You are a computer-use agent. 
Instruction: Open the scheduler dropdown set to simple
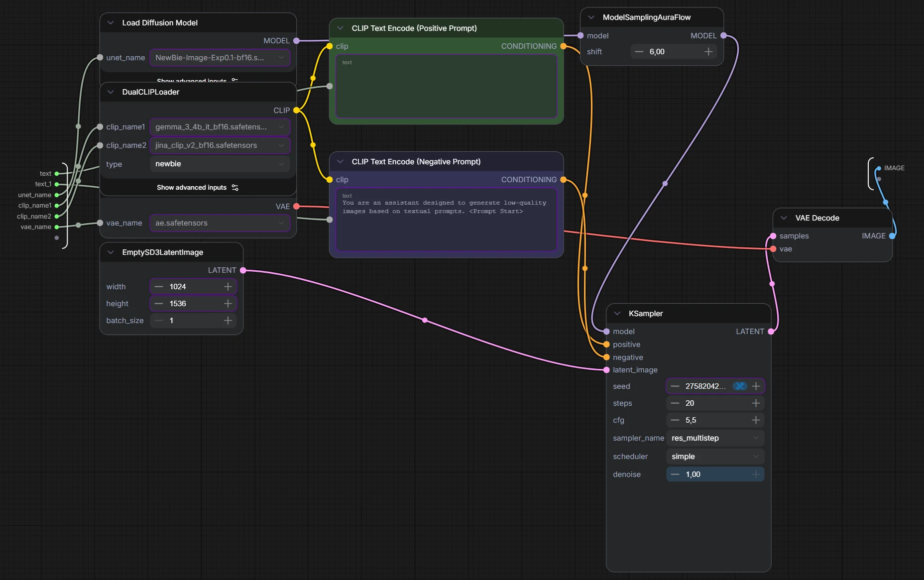tap(715, 457)
